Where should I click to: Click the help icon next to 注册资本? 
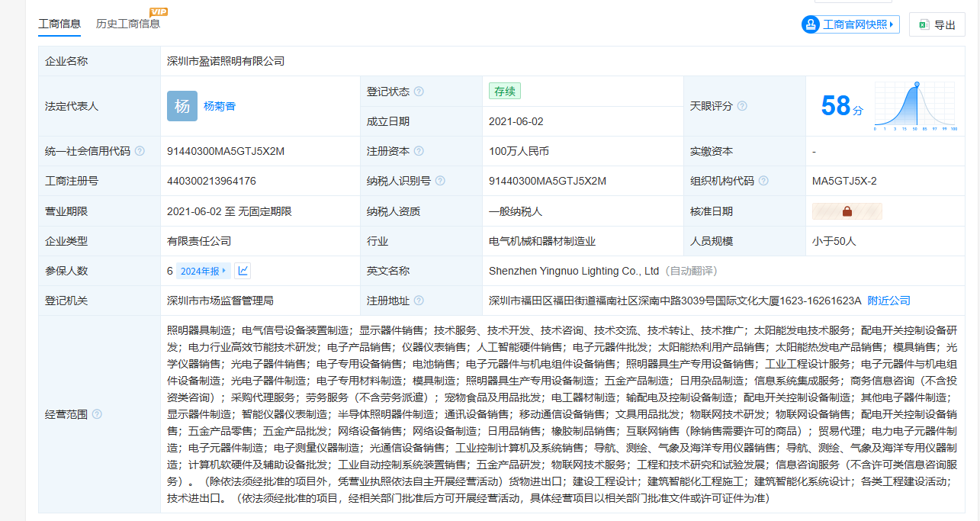click(419, 151)
